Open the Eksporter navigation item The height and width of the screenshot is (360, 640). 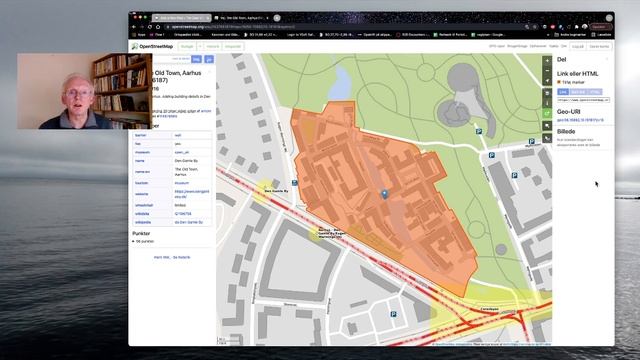click(233, 47)
